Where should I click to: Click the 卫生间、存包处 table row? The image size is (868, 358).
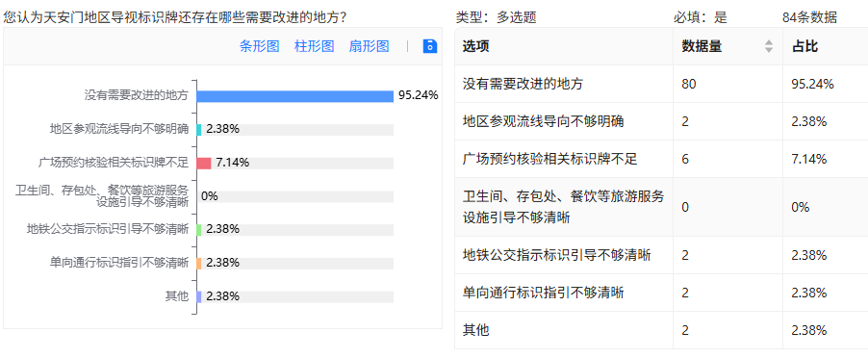(661, 208)
